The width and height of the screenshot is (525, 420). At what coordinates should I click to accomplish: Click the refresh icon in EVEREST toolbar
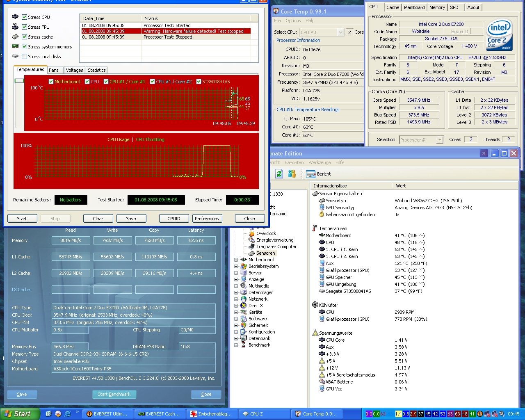tap(279, 174)
